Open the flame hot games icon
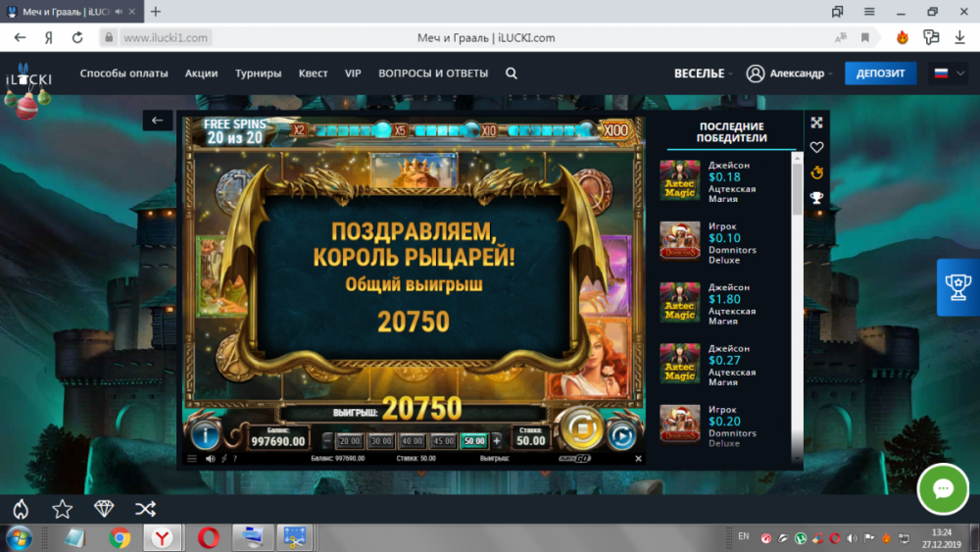This screenshot has height=552, width=980. click(x=20, y=508)
